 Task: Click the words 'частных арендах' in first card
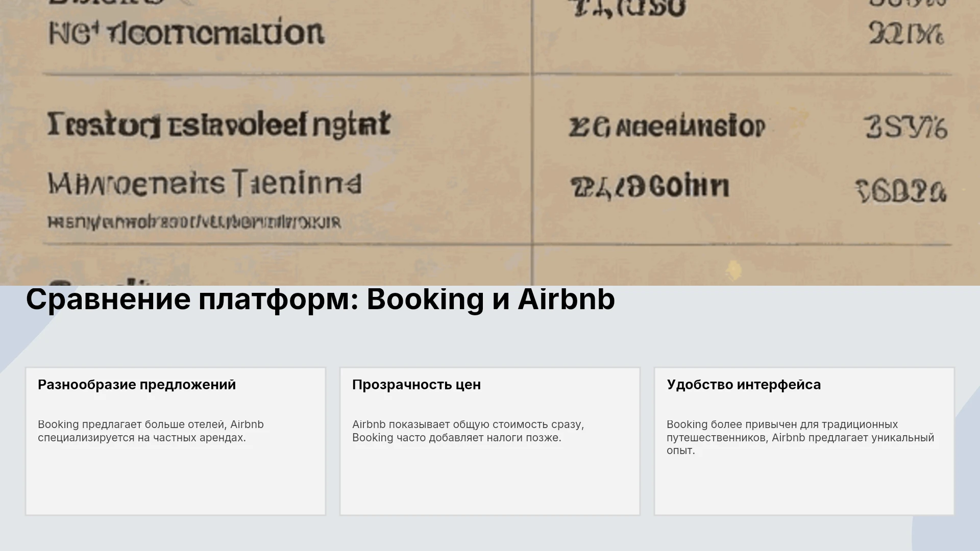[199, 438]
